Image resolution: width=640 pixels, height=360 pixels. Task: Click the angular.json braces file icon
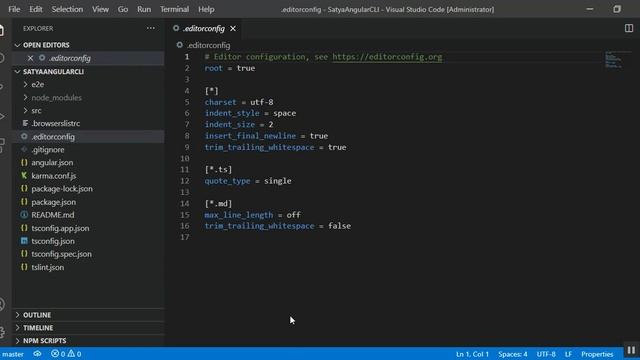24,162
